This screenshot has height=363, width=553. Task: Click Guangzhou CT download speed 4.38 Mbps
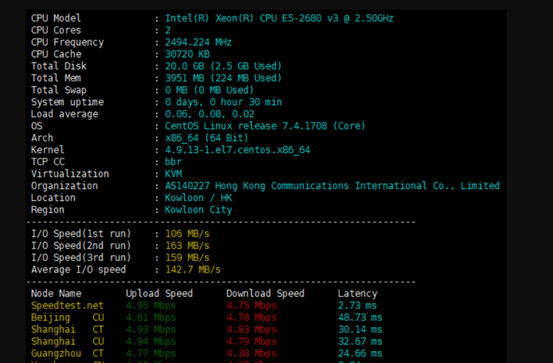click(251, 353)
